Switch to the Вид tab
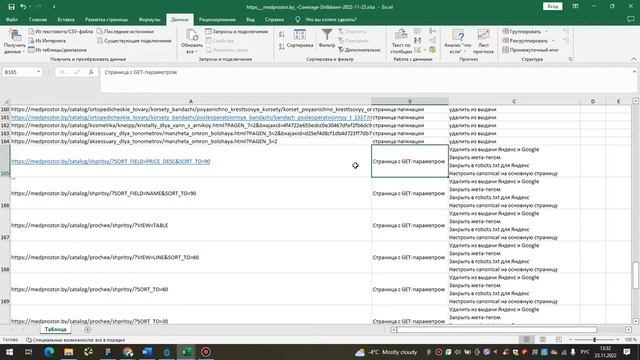640x360 pixels. tap(250, 20)
